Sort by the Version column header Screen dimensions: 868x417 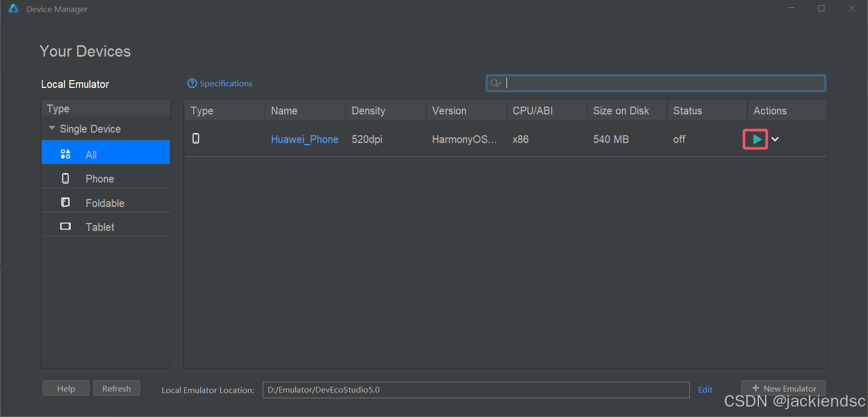pos(466,111)
